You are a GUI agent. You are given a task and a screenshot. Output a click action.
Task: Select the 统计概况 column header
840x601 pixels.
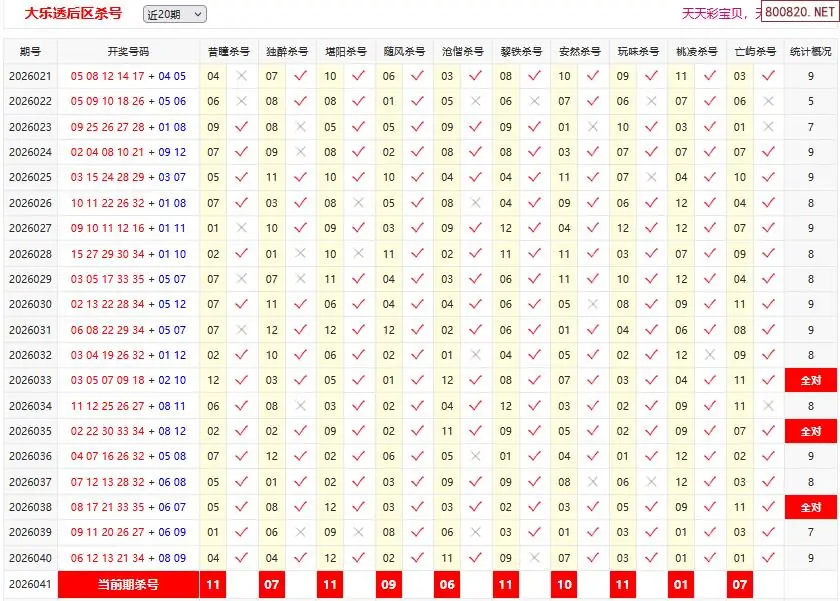[810, 51]
